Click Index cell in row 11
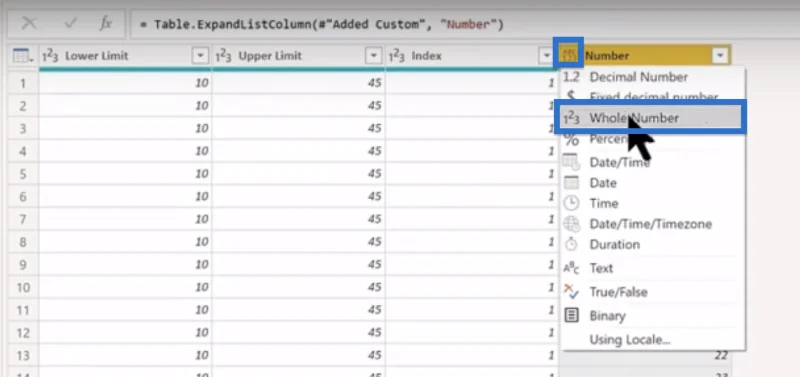 coord(472,310)
